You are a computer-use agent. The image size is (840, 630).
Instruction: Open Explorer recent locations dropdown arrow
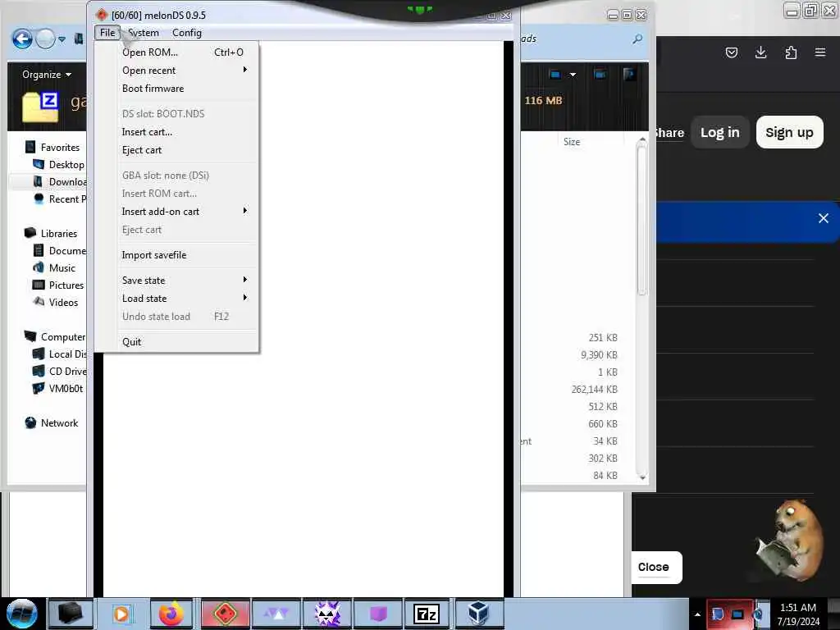[x=62, y=39]
